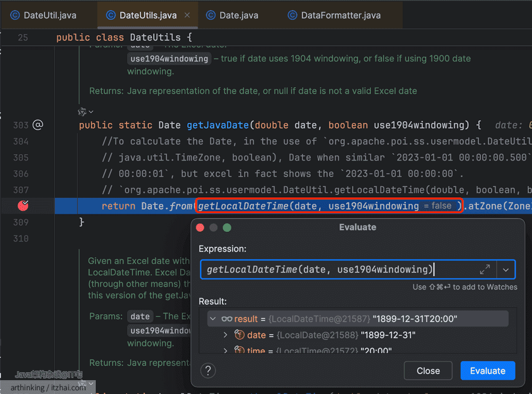
Task: Click the Evaluate button
Action: (x=487, y=371)
